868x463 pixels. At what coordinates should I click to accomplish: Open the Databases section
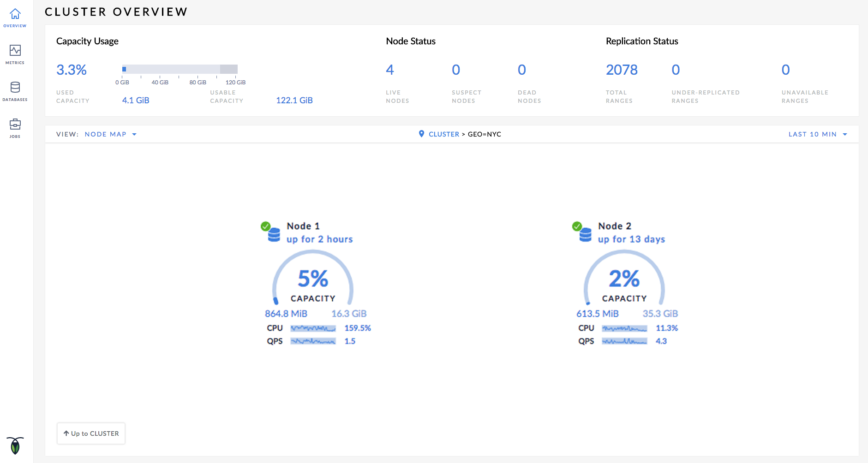tap(15, 88)
